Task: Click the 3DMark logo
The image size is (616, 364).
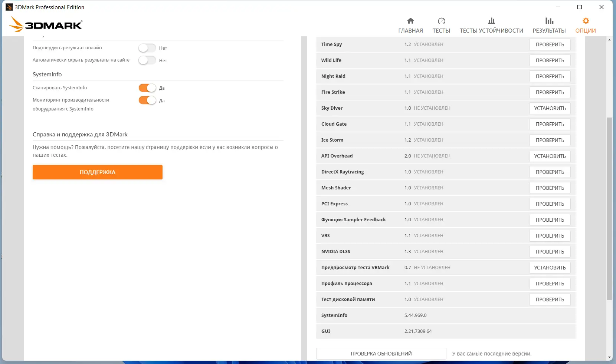Action: [45, 24]
